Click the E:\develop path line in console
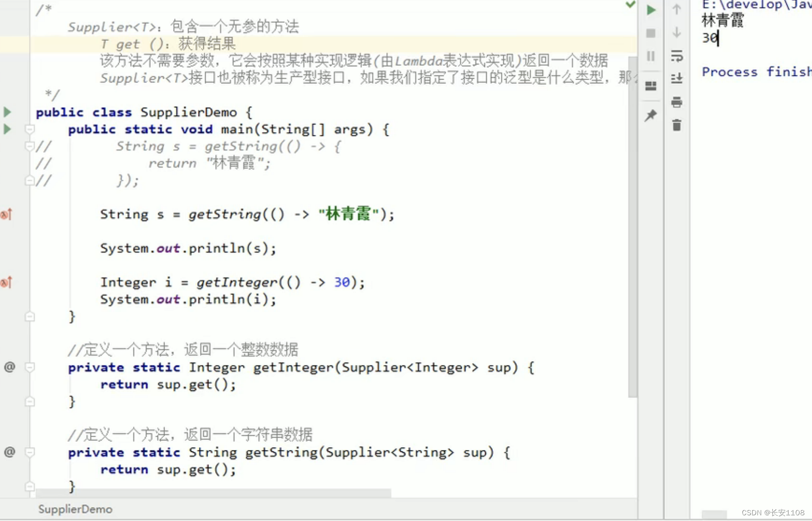 (x=757, y=5)
